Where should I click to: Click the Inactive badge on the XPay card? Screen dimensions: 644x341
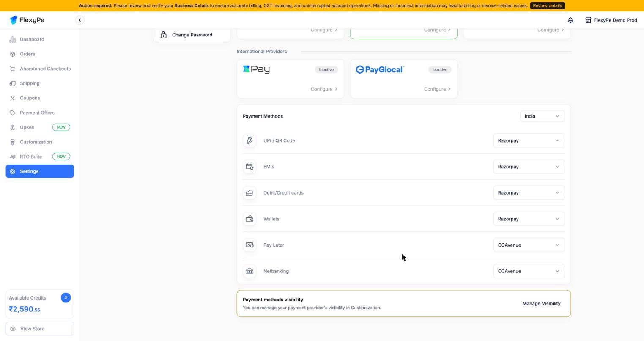coord(326,69)
